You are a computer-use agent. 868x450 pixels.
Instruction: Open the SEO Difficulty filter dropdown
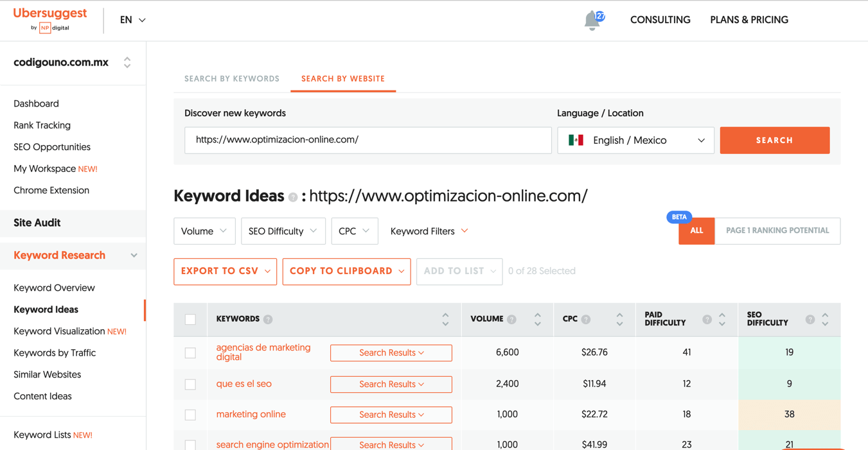(x=283, y=231)
